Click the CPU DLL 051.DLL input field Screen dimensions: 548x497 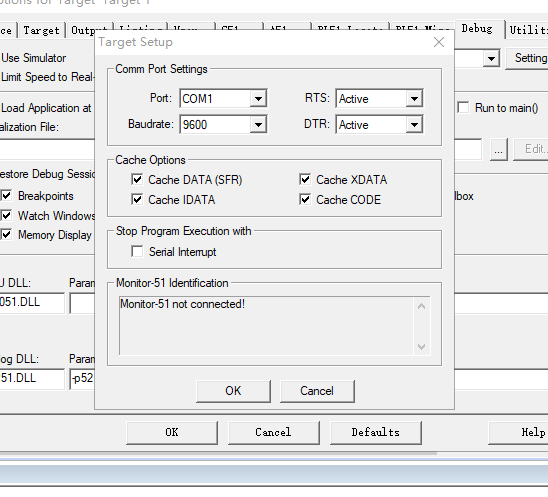pos(32,303)
